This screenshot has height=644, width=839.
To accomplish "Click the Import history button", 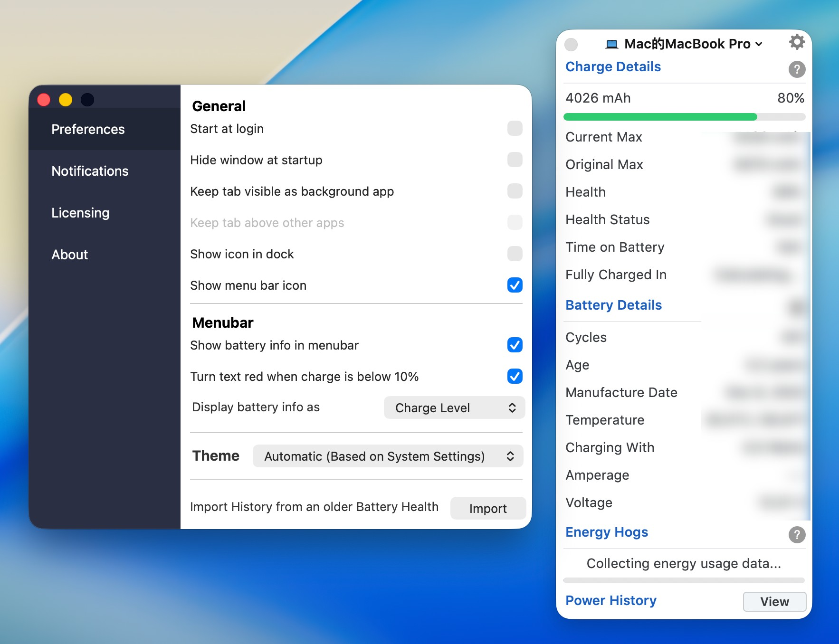I will coord(488,508).
